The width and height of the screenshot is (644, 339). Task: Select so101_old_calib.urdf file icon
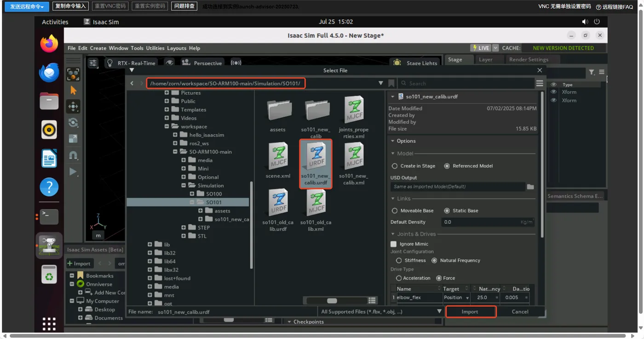click(278, 209)
